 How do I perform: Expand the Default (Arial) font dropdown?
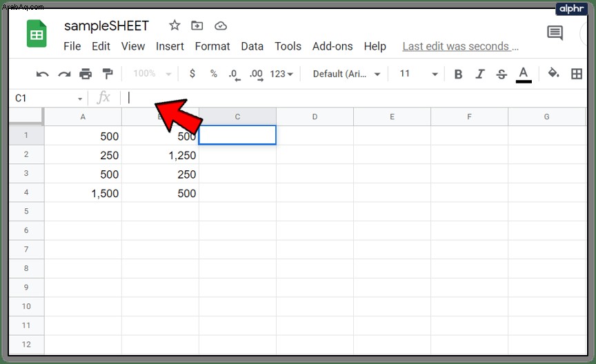pos(346,74)
